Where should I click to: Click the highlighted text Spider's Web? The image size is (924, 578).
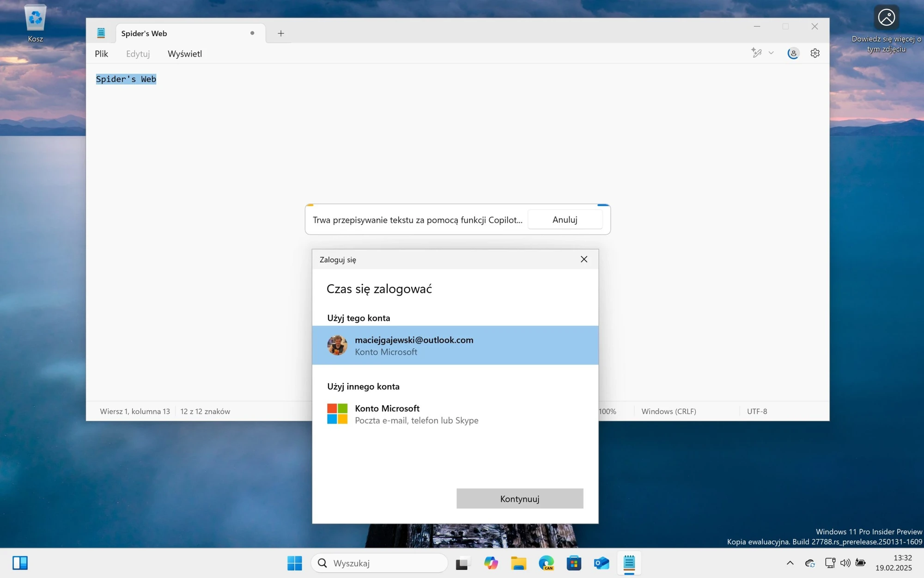(x=126, y=79)
